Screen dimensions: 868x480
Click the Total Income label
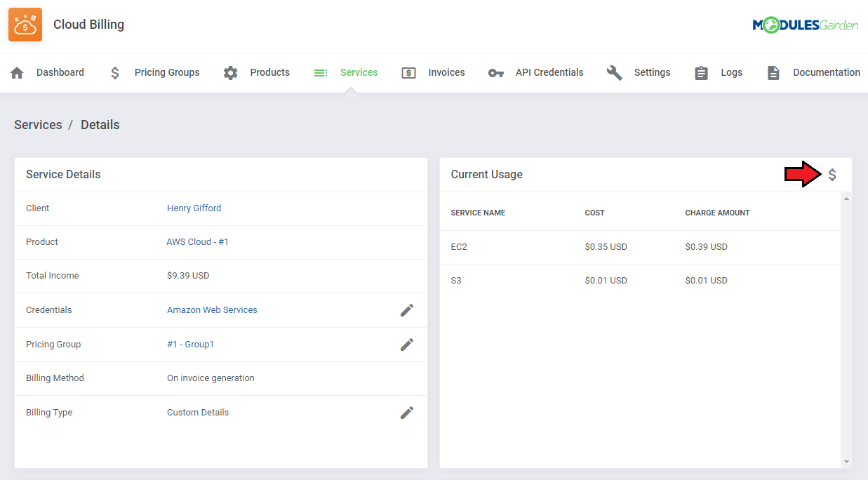coord(53,276)
